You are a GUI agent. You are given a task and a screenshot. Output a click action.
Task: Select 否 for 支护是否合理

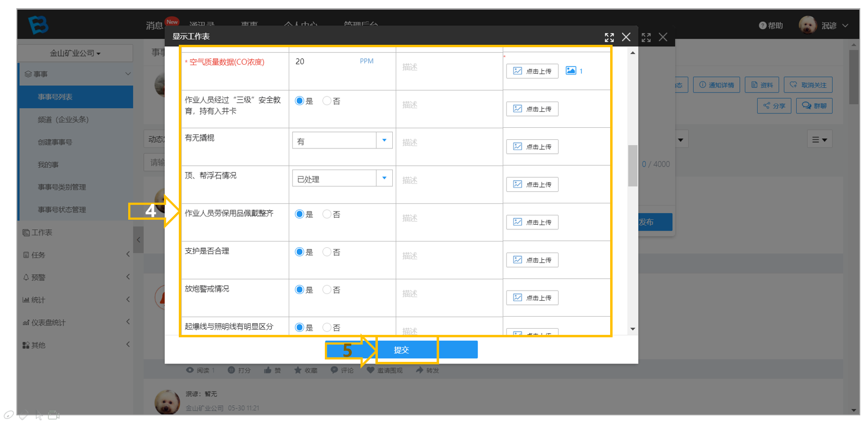click(327, 252)
